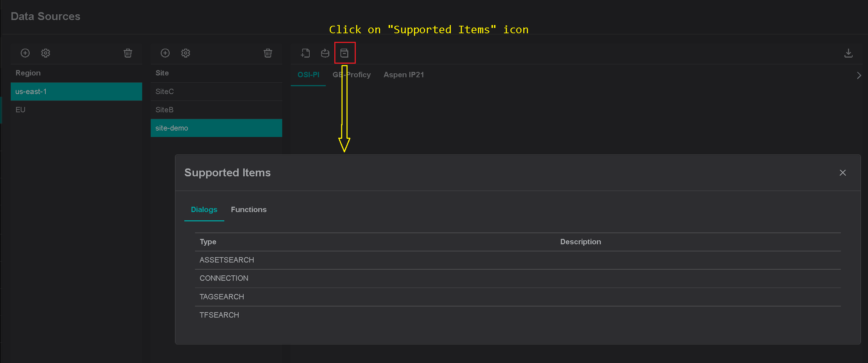
Task: Click the Region column header
Action: pyautogui.click(x=28, y=73)
